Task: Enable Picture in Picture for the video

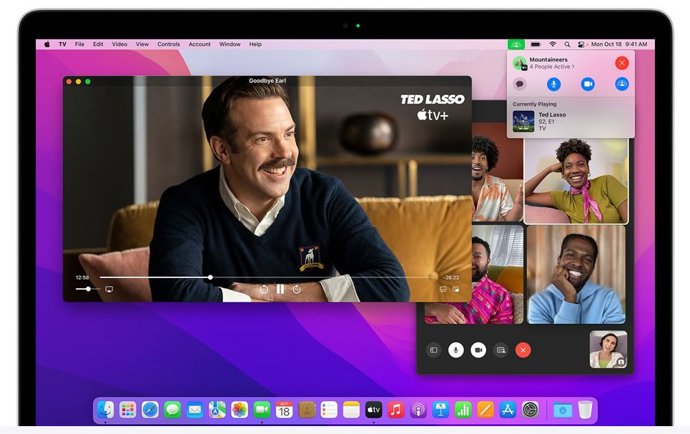Action: (456, 289)
